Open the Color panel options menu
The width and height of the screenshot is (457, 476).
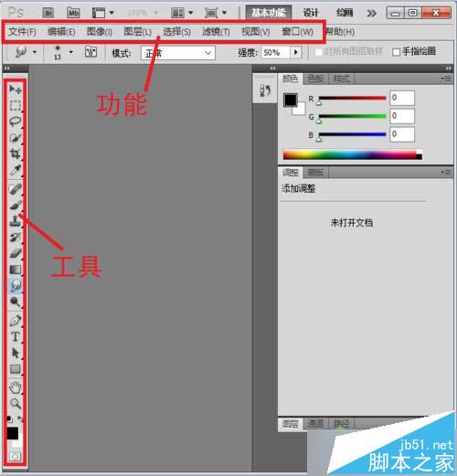[x=446, y=79]
